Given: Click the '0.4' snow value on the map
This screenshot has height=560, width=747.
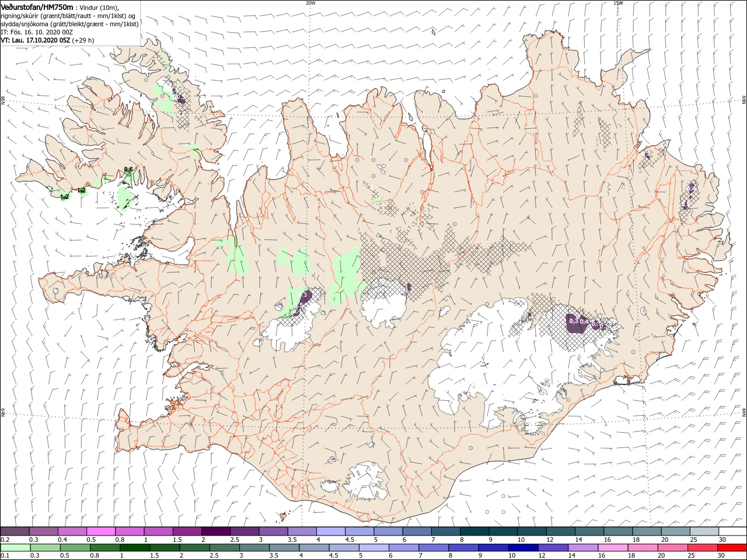Looking at the screenshot, I should [x=584, y=321].
